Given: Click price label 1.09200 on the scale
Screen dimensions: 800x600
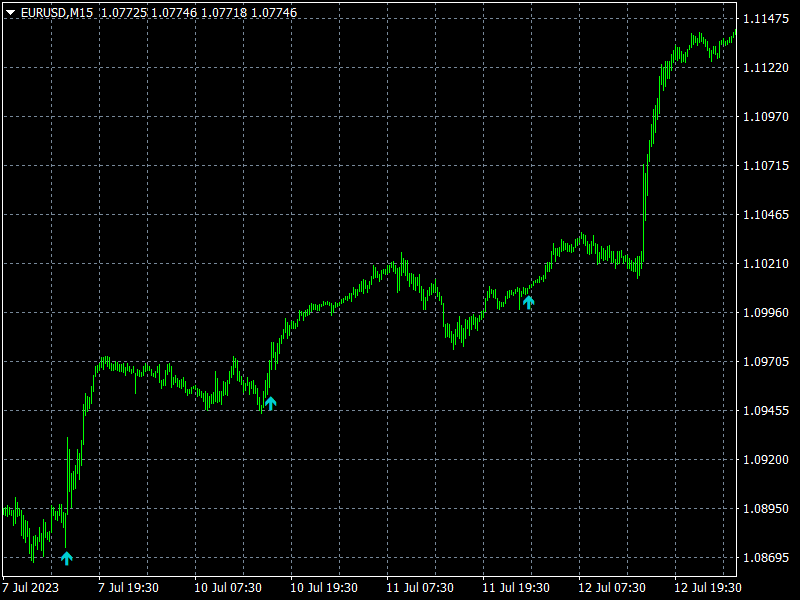Looking at the screenshot, I should [766, 460].
